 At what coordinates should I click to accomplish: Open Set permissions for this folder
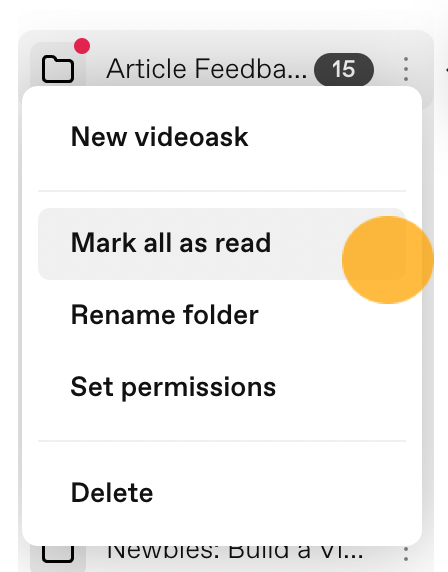[173, 387]
